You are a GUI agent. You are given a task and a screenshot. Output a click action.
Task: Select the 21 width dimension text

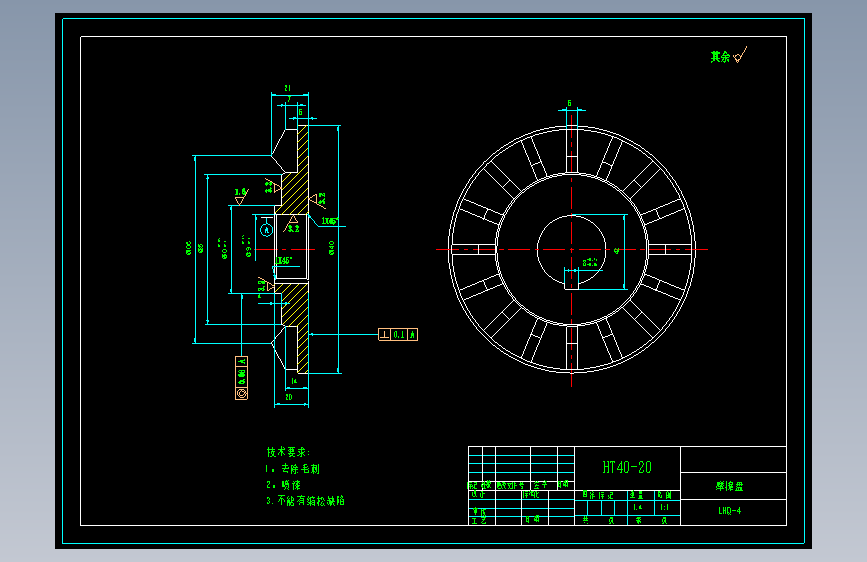pyautogui.click(x=288, y=88)
